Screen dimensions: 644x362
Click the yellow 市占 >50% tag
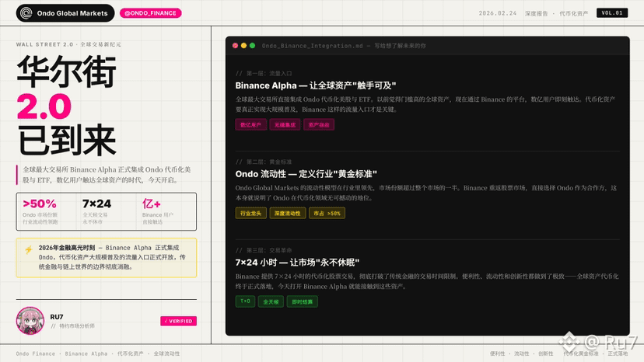pyautogui.click(x=327, y=213)
